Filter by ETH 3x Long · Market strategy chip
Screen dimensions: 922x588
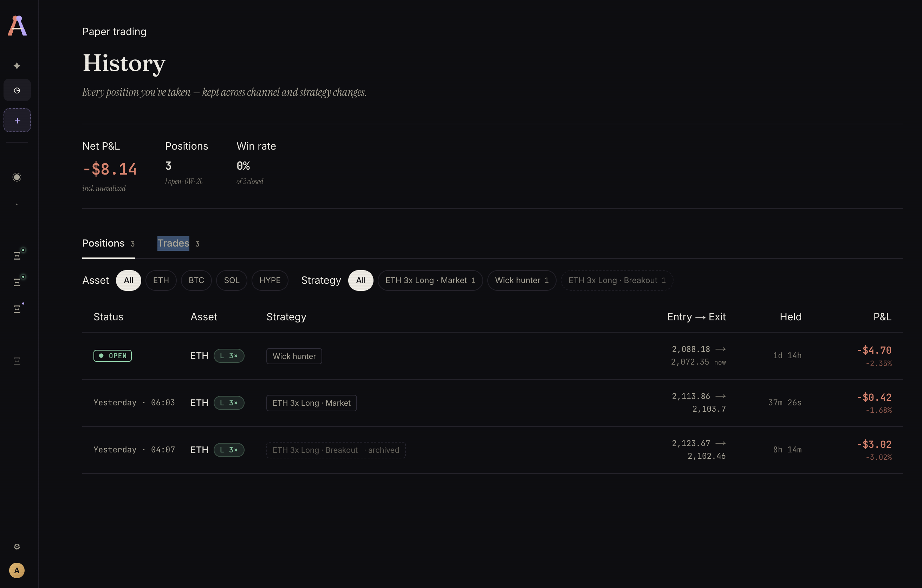coord(430,281)
